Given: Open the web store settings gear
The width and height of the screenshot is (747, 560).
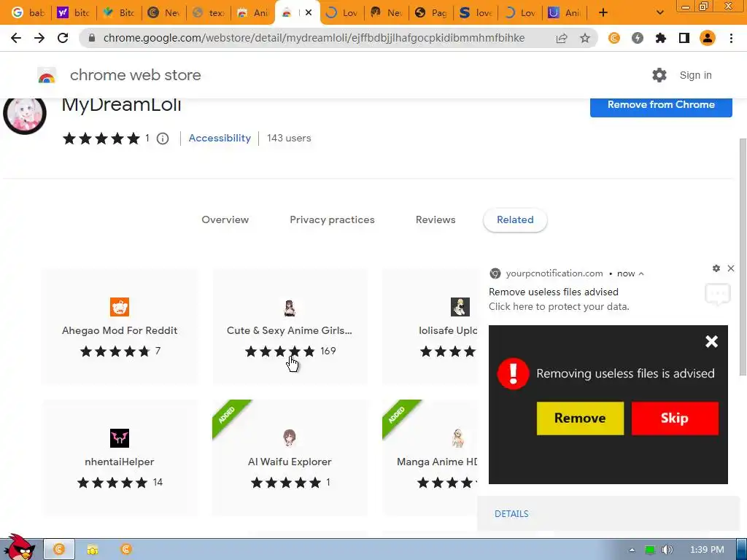Looking at the screenshot, I should pos(659,75).
